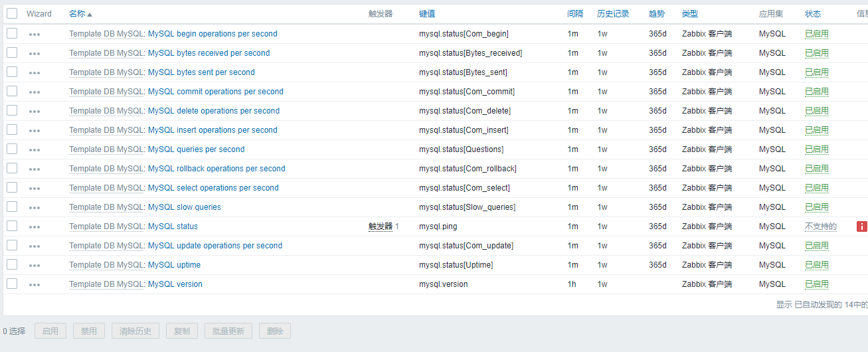
Task: Select the mysql.status[Questions] key text
Action: (462, 149)
